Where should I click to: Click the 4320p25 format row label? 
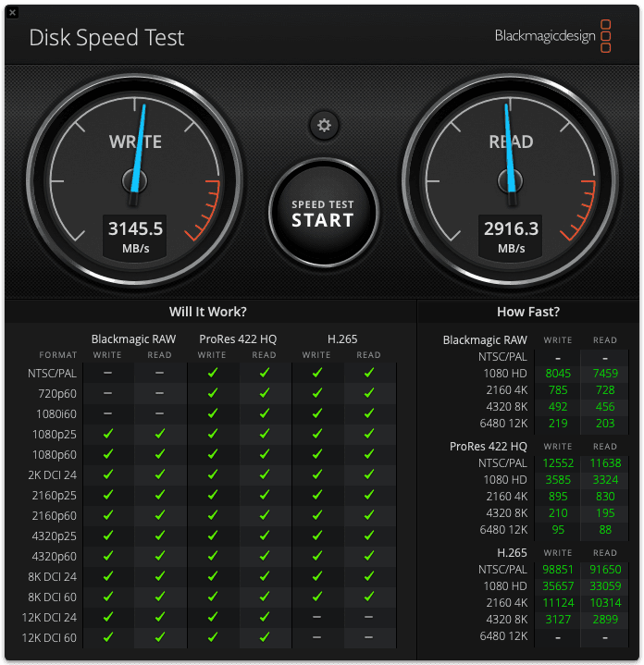tap(55, 536)
